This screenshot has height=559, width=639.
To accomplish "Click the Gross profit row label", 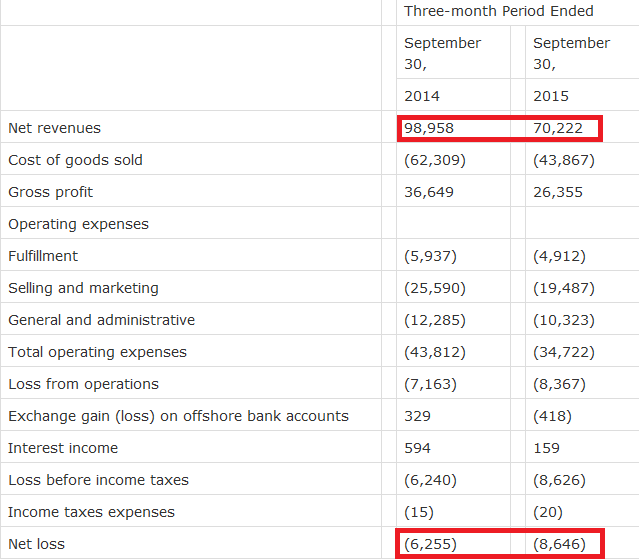I will 51,192.
